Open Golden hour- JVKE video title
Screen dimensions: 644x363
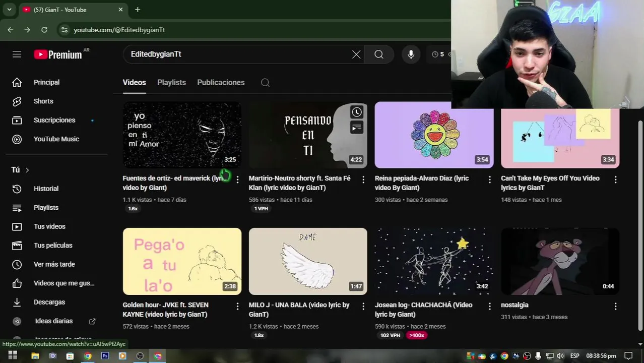[x=165, y=310]
